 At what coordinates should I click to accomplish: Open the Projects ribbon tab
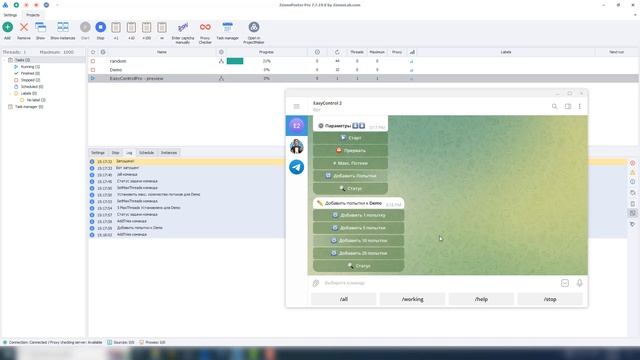click(x=33, y=15)
